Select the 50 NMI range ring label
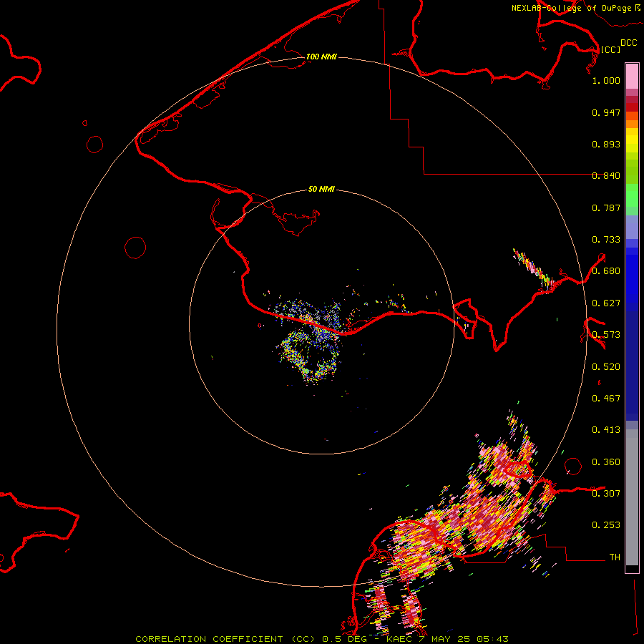This screenshot has width=644, height=644. pos(321,189)
